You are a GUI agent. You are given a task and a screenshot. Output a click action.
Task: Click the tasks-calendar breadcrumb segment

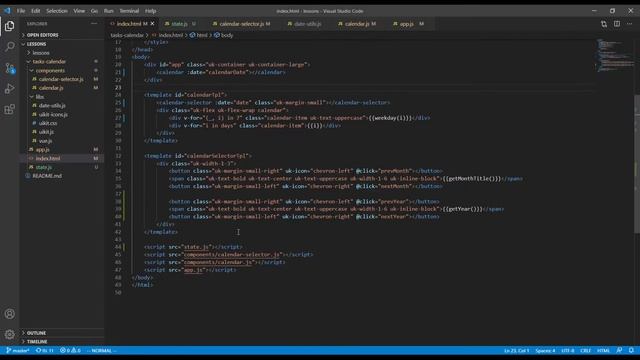point(127,35)
